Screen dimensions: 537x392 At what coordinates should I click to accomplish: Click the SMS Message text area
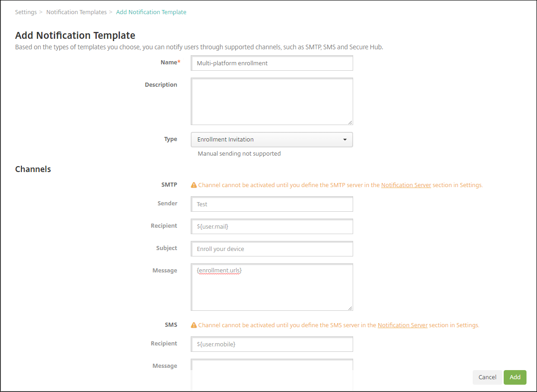[271, 375]
